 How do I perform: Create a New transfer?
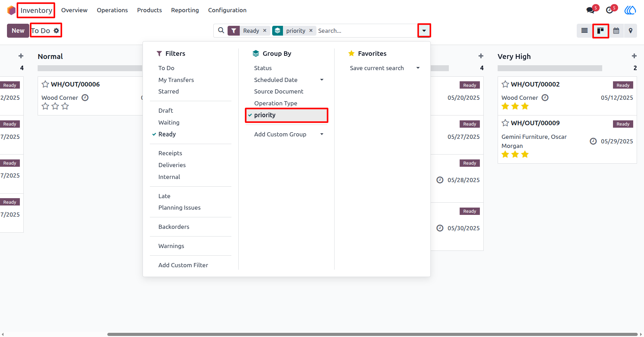tap(18, 31)
